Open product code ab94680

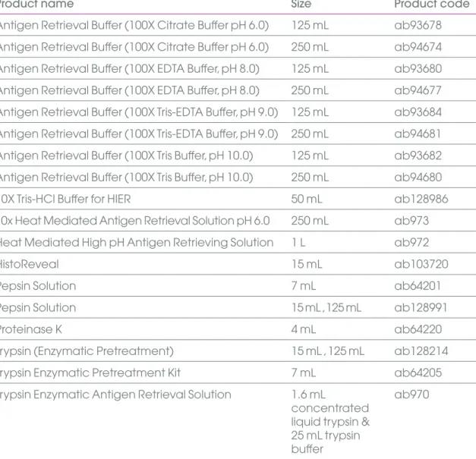[x=418, y=178]
